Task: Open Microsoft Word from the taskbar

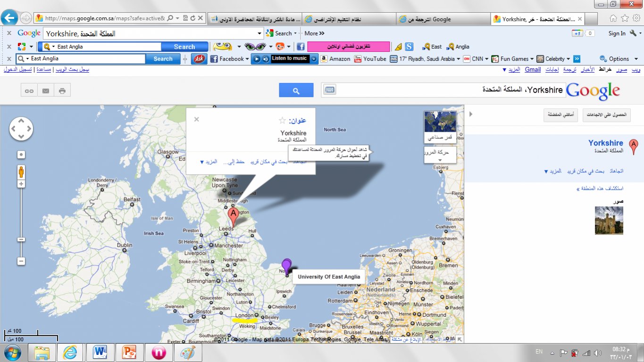Action: pyautogui.click(x=100, y=353)
